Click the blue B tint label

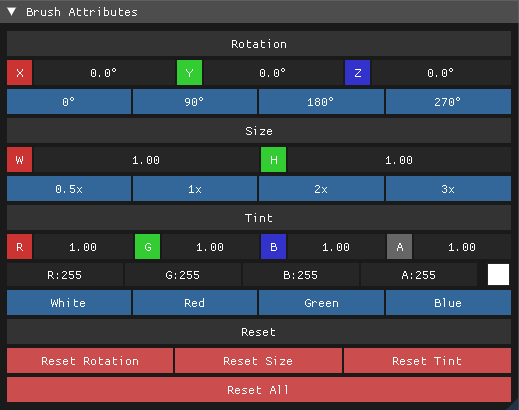(x=273, y=247)
